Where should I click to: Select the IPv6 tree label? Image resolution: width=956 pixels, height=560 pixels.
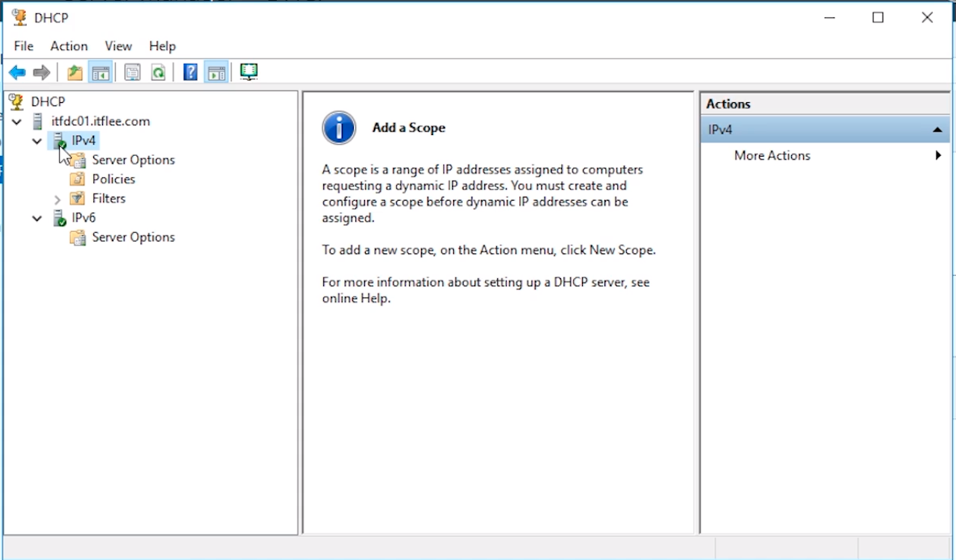click(84, 218)
